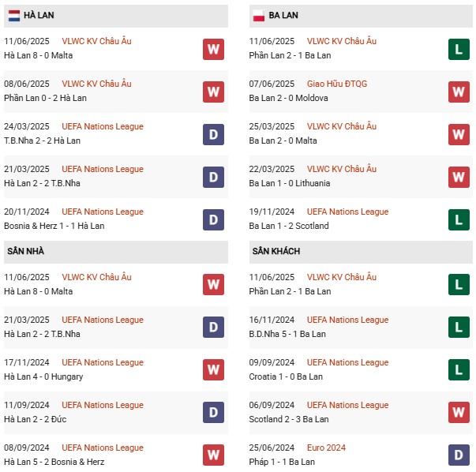The height and width of the screenshot is (472, 476).
Task: Click the W badge for Ba Lan 2-0 Moldova
Action: pyautogui.click(x=459, y=92)
